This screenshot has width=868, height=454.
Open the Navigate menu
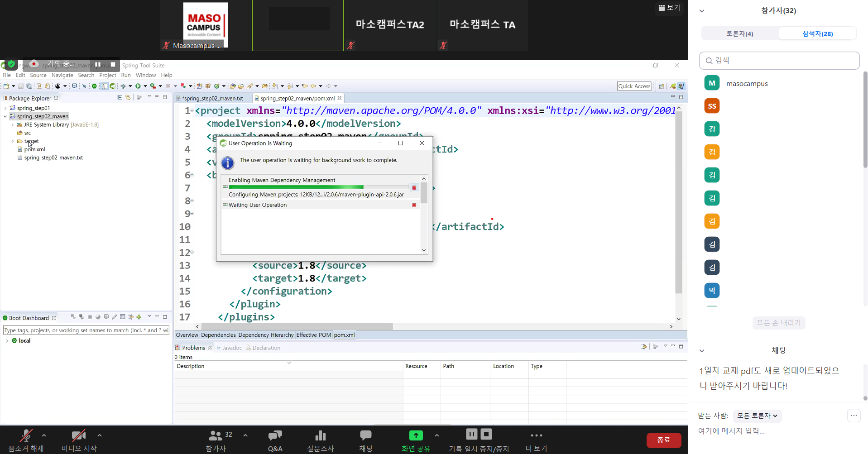62,75
